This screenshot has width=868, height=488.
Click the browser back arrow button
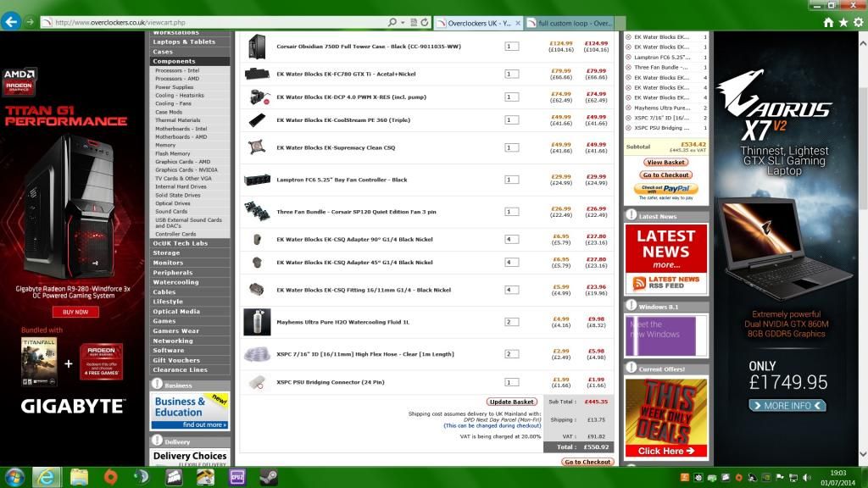[x=11, y=22]
